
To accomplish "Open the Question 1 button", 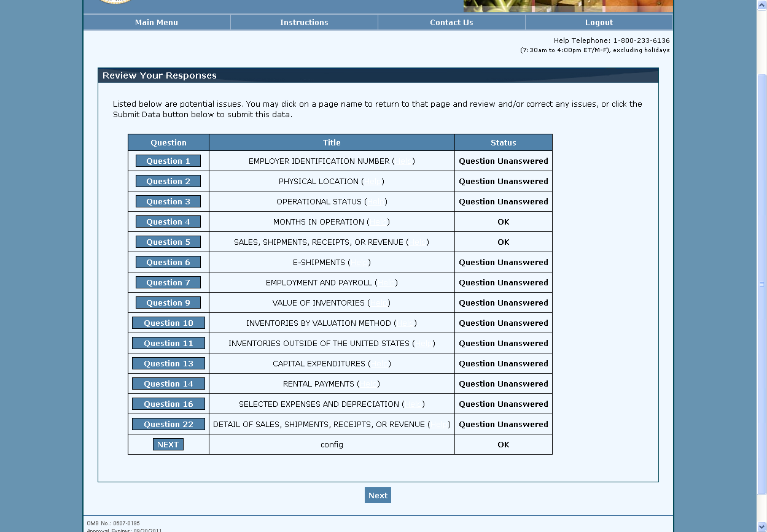I will coord(168,161).
